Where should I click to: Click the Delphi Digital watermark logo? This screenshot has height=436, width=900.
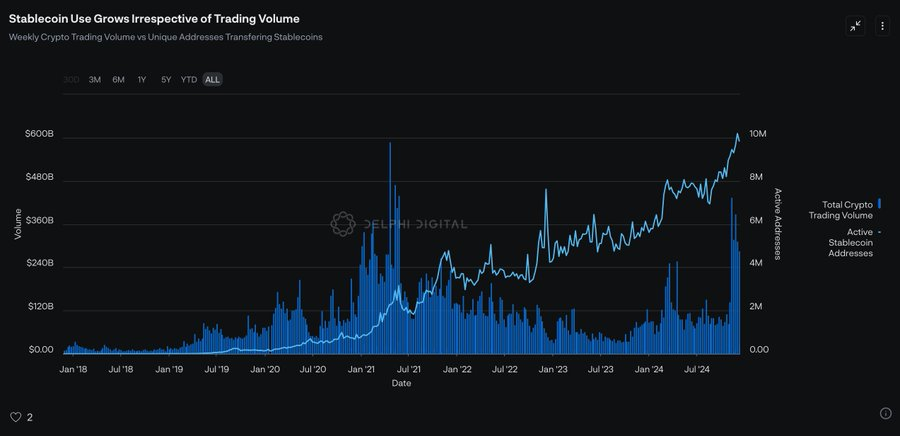343,224
